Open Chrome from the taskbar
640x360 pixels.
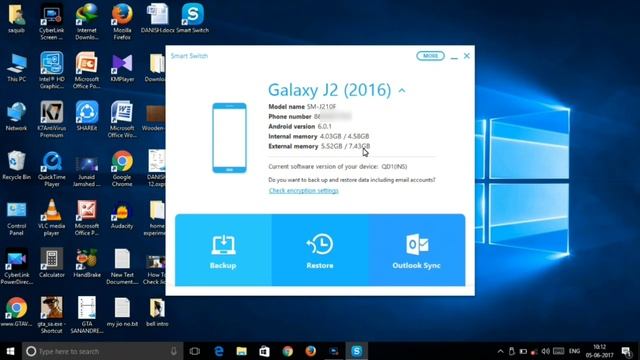pos(288,351)
